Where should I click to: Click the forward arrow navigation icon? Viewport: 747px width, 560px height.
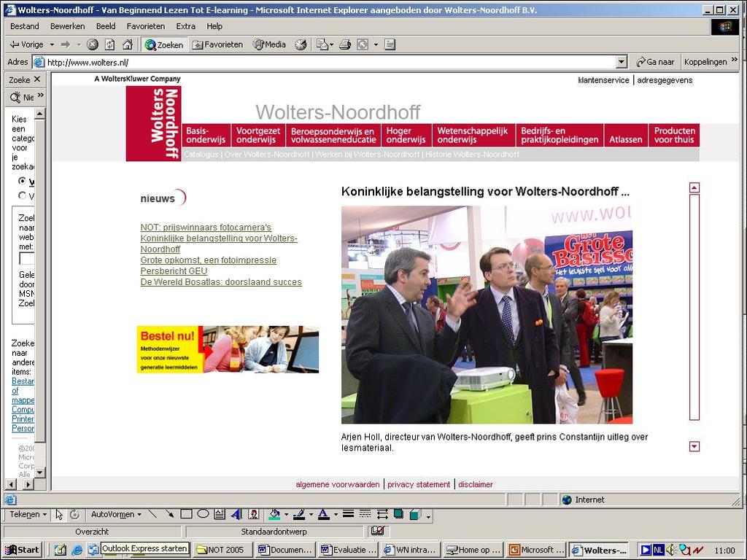point(66,44)
